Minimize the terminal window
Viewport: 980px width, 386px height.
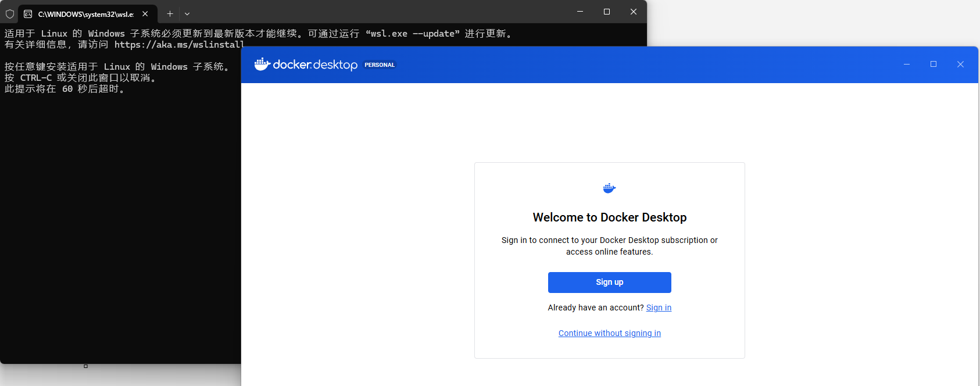[x=580, y=12]
